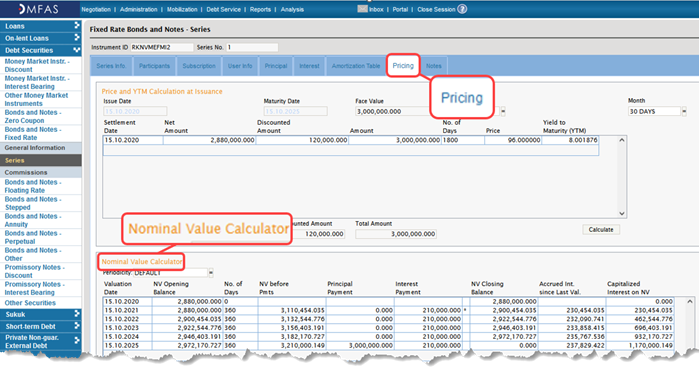Open the Mobilization menu
The height and width of the screenshot is (367, 699).
(x=182, y=9)
